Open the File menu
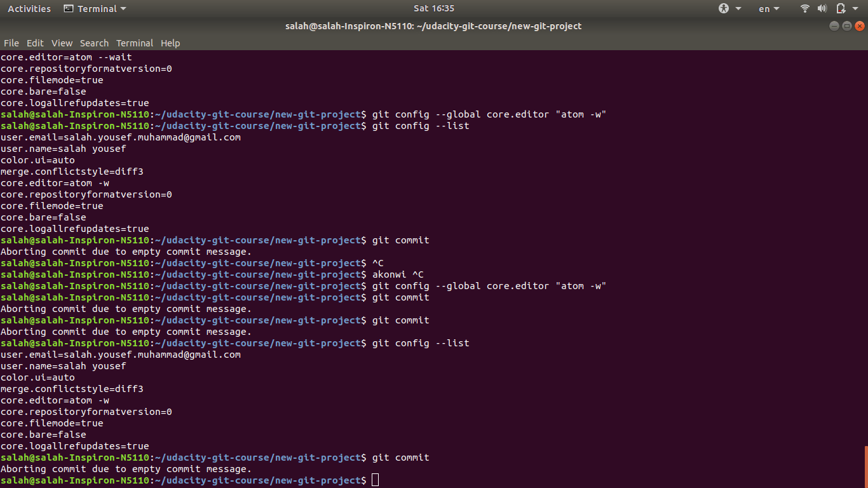 point(11,43)
